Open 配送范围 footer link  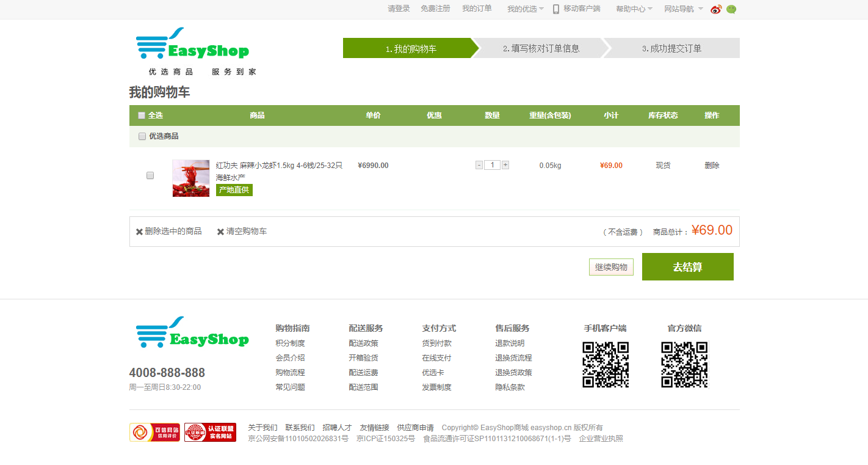point(363,387)
